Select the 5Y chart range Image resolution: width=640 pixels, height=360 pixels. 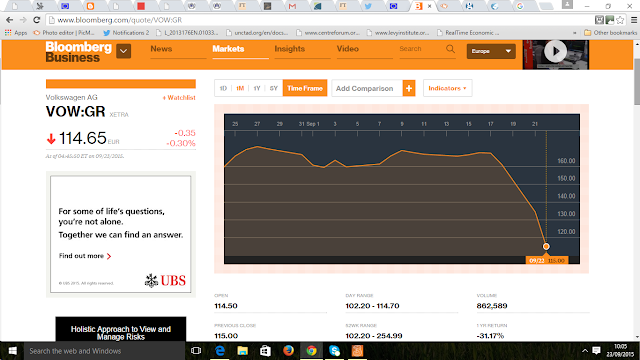point(273,88)
